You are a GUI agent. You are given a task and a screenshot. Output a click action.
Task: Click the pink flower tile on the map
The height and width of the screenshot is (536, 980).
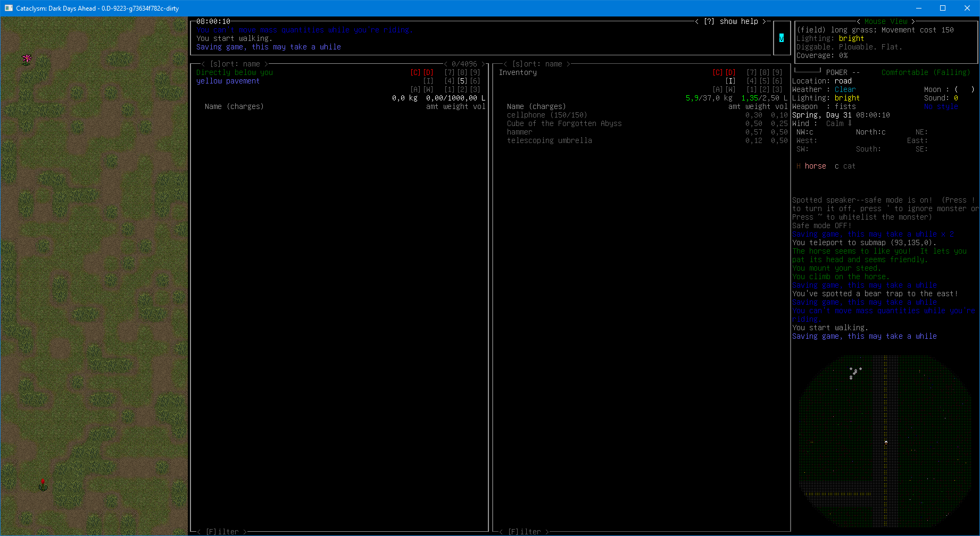(27, 58)
